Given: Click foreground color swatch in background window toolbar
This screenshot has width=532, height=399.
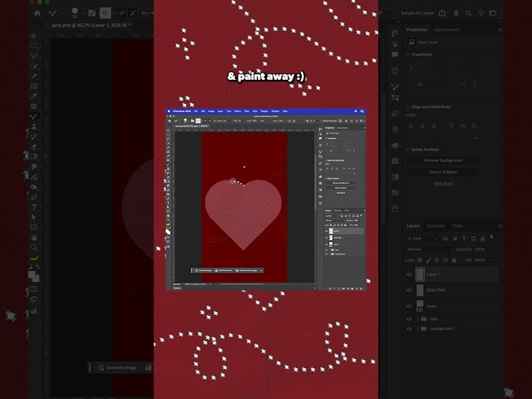Looking at the screenshot, I should tap(32, 274).
